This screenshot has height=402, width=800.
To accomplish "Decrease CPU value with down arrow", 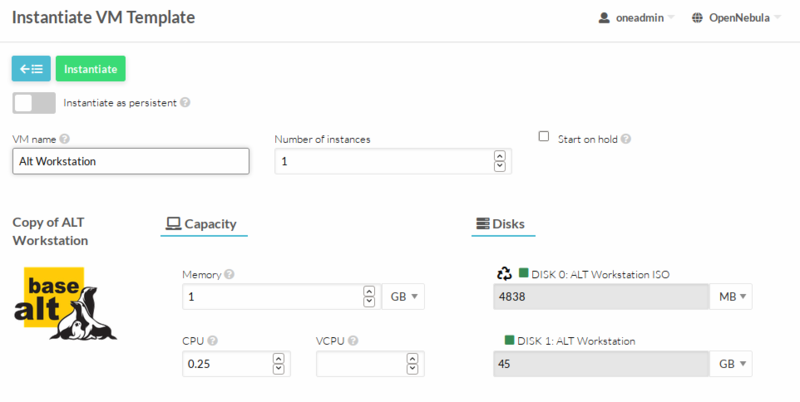I will (279, 369).
